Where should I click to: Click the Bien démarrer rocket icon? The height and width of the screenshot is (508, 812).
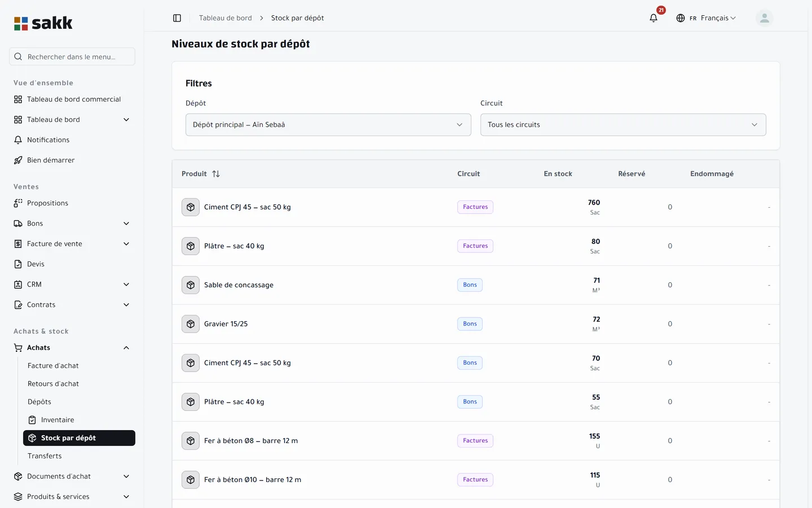click(18, 160)
